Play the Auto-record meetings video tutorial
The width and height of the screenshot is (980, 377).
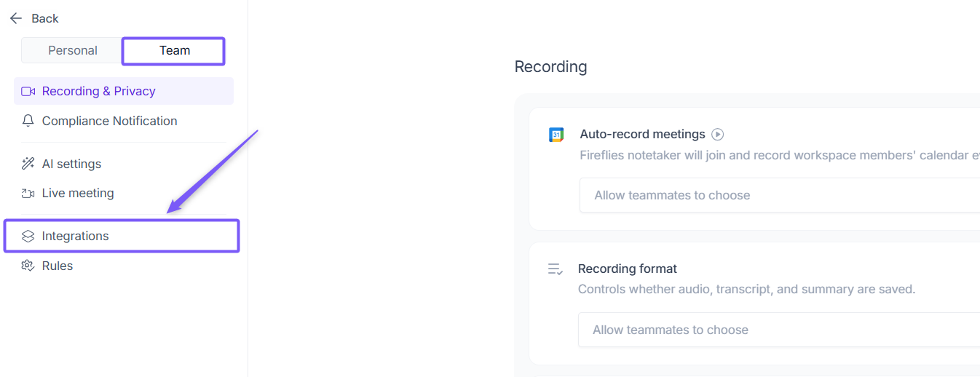718,134
